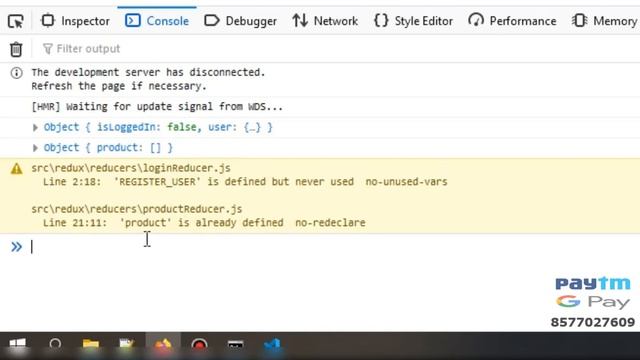Open the Network tab
The width and height of the screenshot is (640, 360).
[325, 21]
